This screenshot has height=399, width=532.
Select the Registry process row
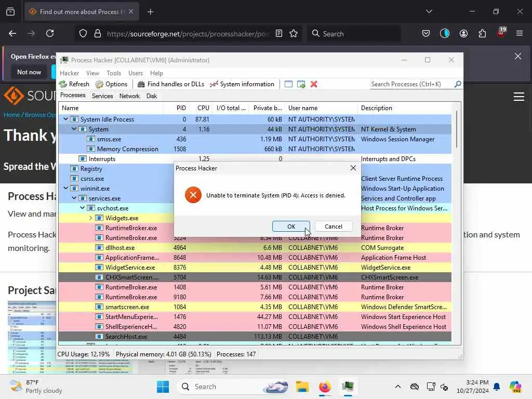(x=255, y=169)
